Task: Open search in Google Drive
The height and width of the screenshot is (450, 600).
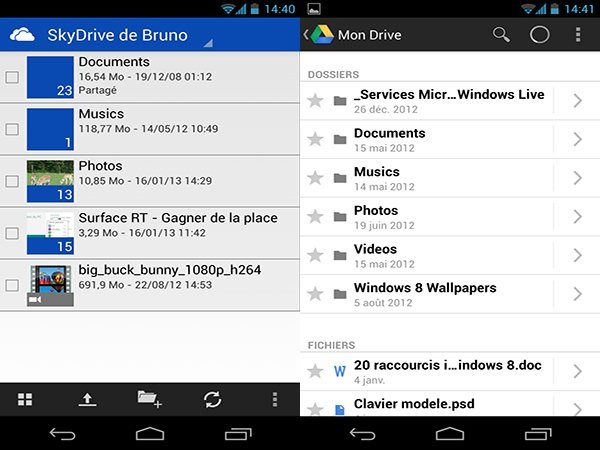Action: click(x=501, y=34)
